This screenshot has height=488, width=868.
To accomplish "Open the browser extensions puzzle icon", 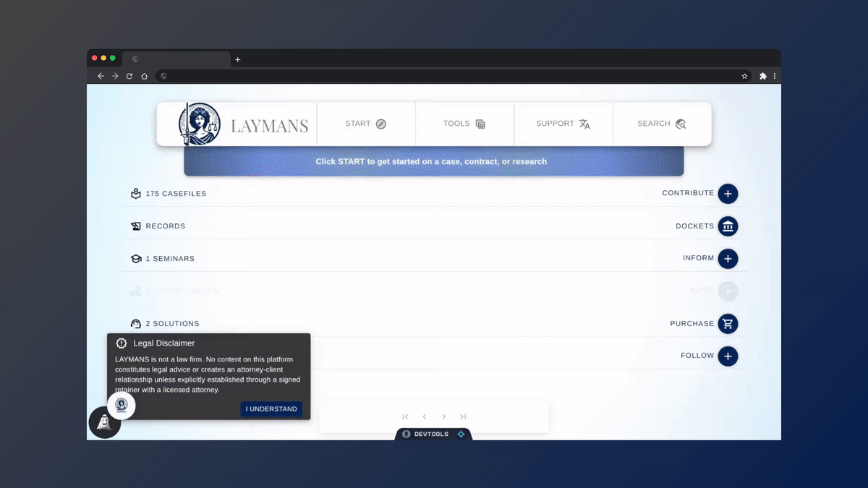I will click(762, 76).
